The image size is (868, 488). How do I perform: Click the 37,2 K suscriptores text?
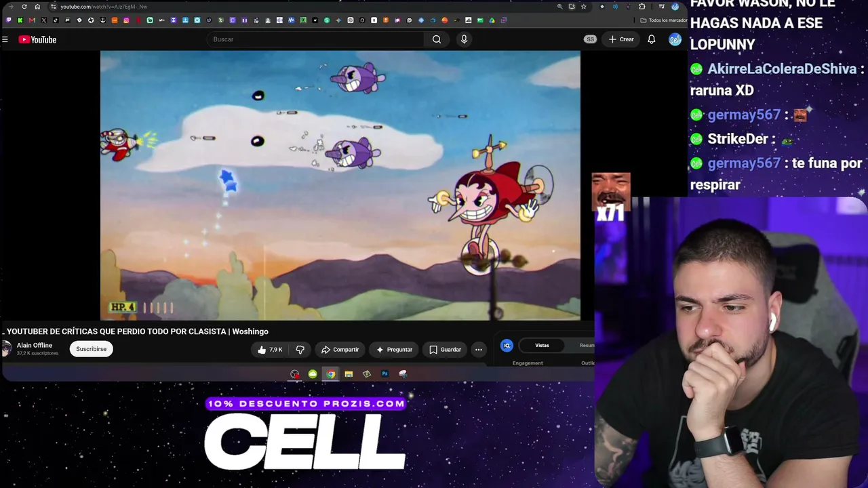(37, 354)
